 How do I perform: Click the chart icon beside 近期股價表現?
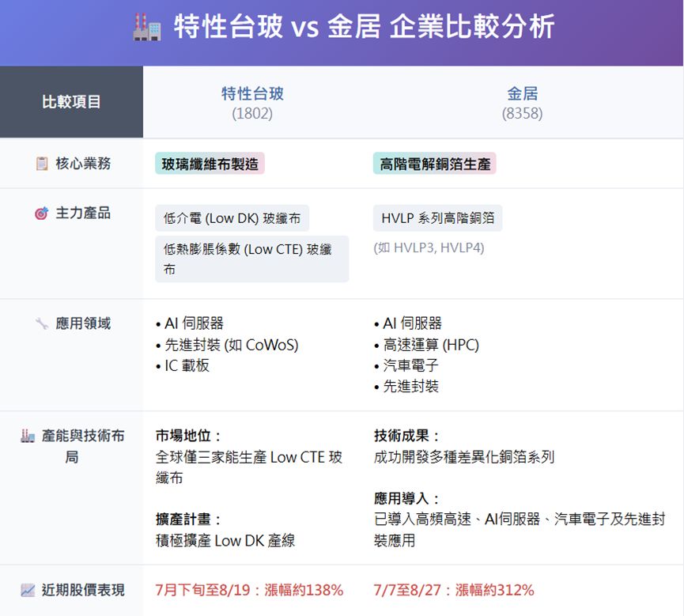coord(28,590)
